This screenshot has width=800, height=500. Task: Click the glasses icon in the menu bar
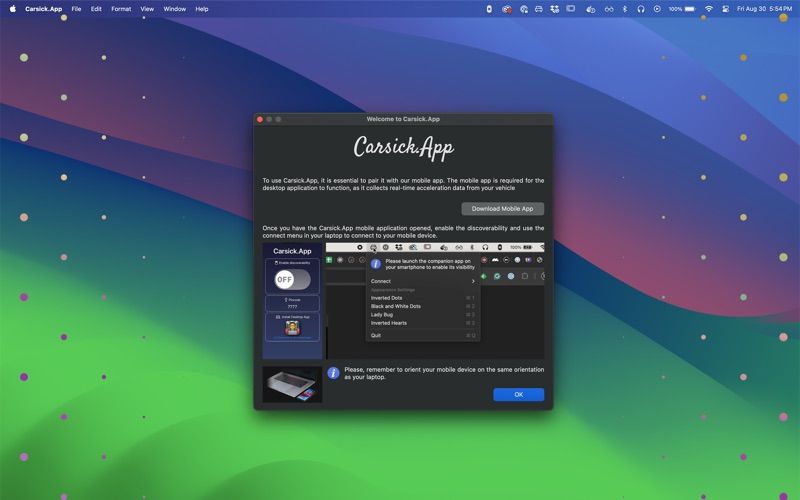609,9
